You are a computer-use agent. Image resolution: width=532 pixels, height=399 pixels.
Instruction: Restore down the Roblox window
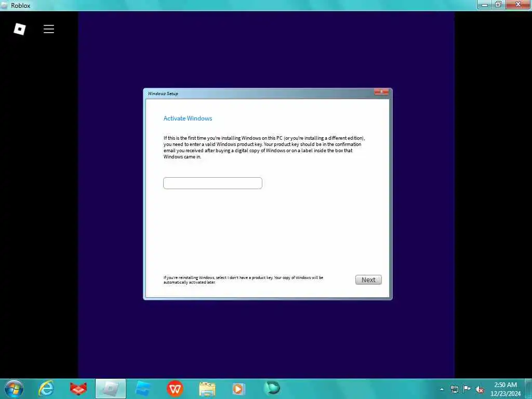point(498,5)
